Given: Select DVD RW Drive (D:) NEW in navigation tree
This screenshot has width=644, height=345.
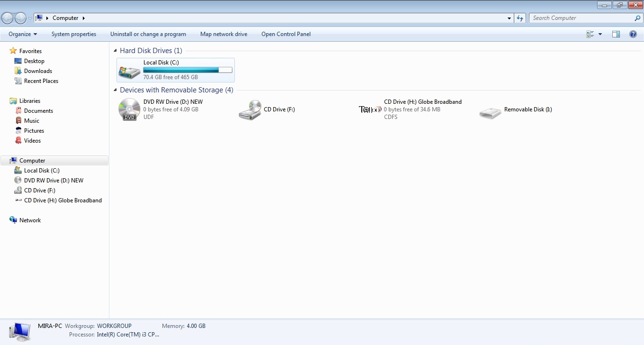Looking at the screenshot, I should click(x=54, y=181).
